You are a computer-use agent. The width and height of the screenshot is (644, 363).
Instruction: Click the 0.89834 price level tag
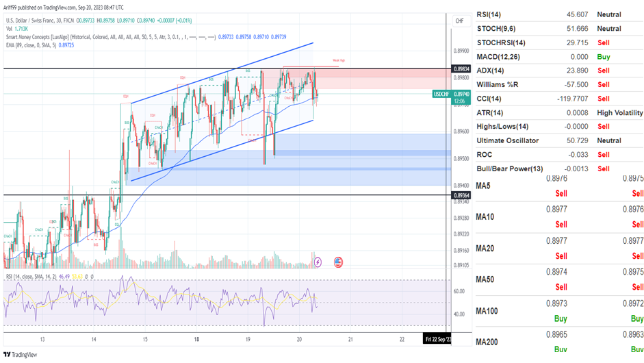point(462,69)
